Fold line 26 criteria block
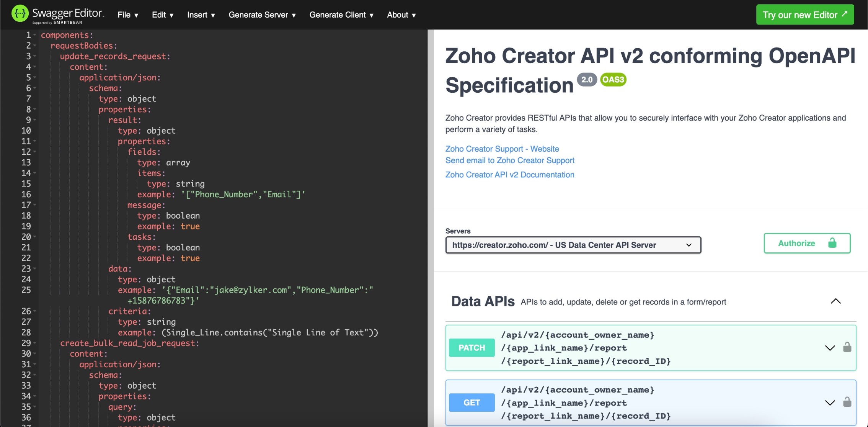Viewport: 868px width, 427px height. (35, 311)
